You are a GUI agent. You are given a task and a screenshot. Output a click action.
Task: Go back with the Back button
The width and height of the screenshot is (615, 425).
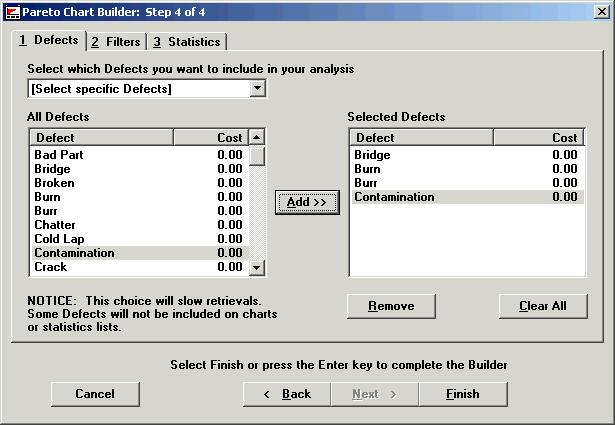(x=287, y=394)
